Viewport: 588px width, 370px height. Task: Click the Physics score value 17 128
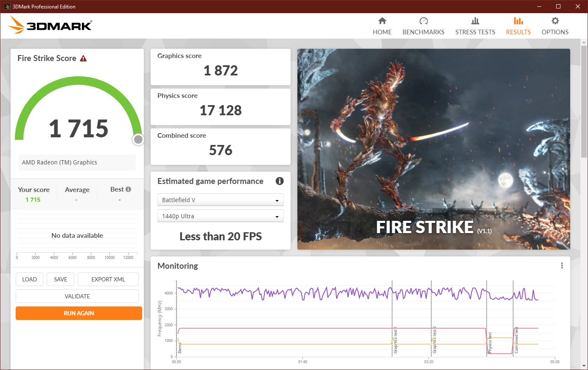click(221, 111)
